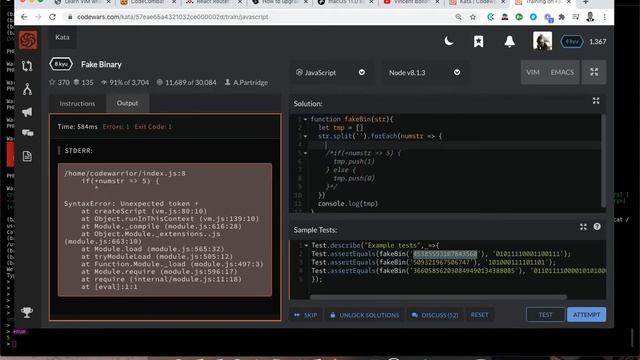The image size is (640, 360).
Task: Switch to the React Router browser tab
Action: [213, 2]
